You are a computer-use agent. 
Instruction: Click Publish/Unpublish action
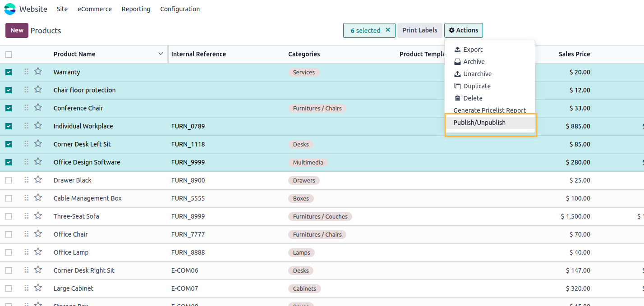tap(490, 123)
